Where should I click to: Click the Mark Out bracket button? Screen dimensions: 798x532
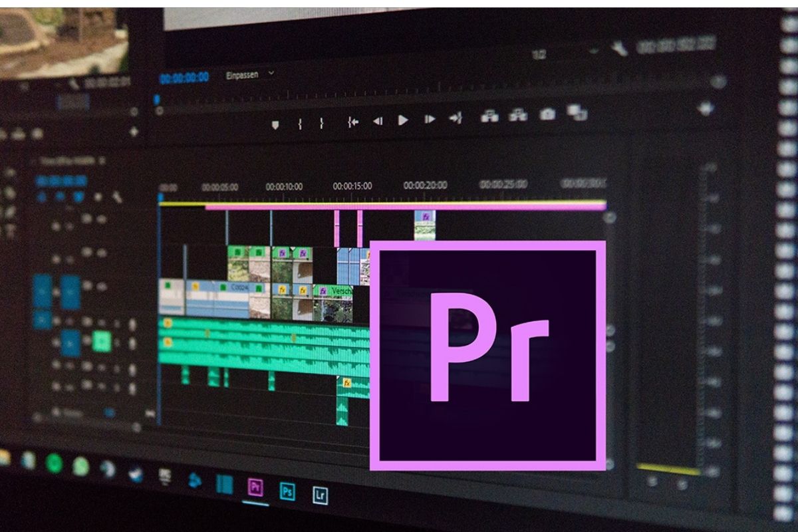pos(321,122)
